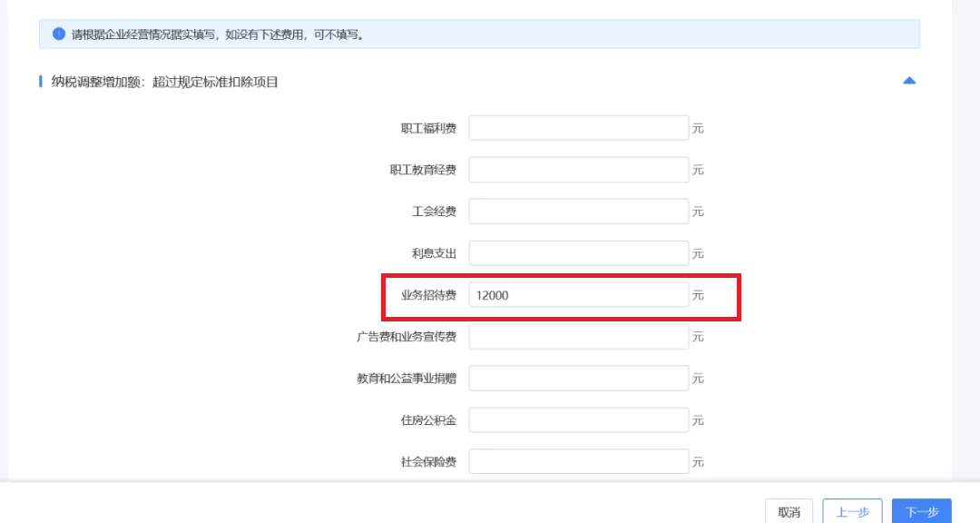Click into the 利息支出 input field
This screenshot has width=980, height=523.
coord(578,253)
